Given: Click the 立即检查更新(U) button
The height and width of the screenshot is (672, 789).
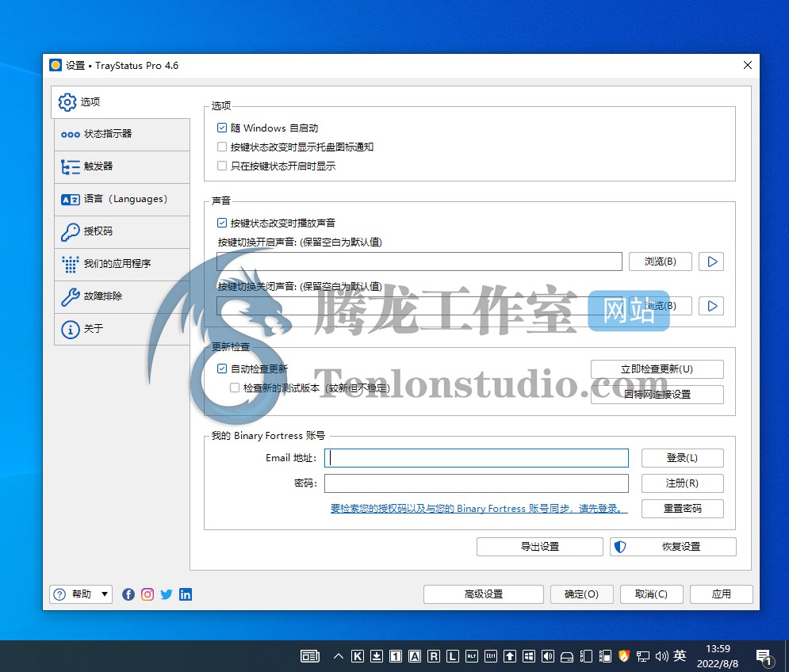Looking at the screenshot, I should point(657,369).
